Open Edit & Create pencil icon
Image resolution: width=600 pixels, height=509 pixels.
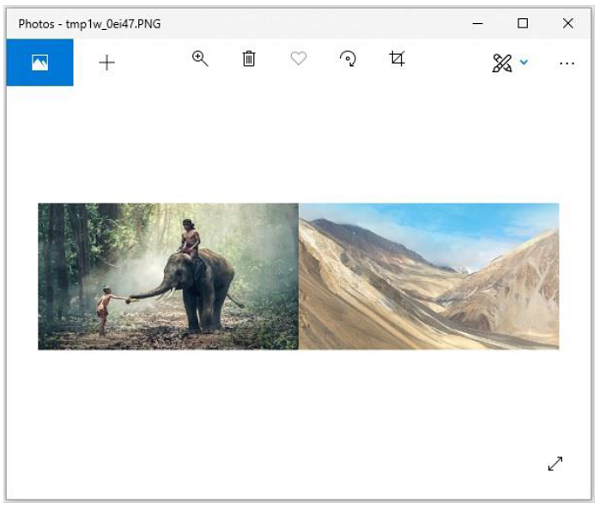point(502,63)
